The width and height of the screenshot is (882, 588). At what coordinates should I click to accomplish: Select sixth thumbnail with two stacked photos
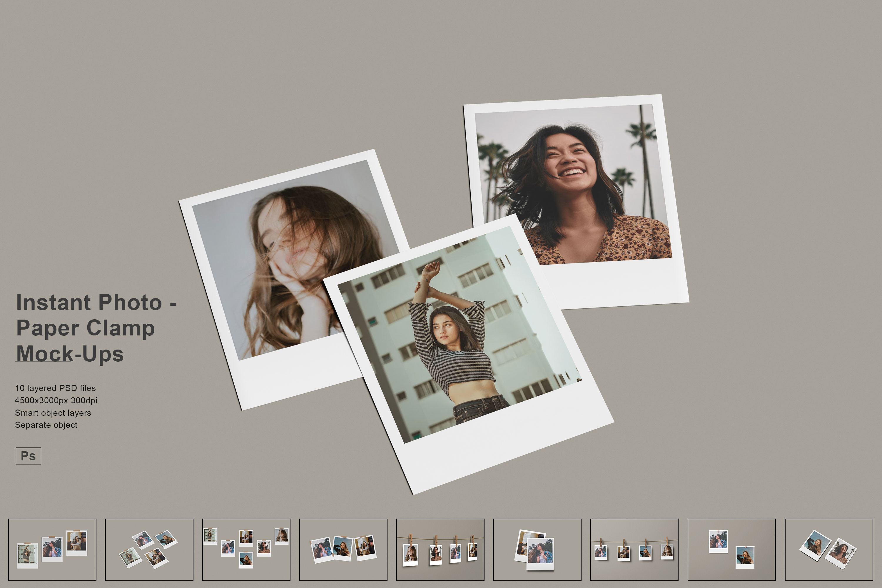coord(537,549)
